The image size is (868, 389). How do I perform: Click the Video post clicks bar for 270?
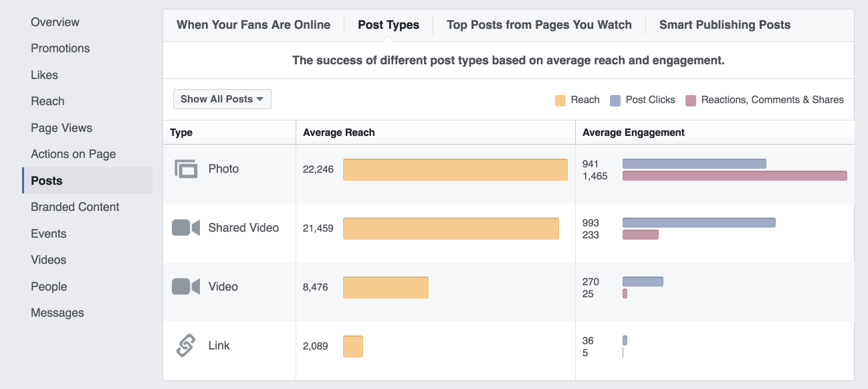pyautogui.click(x=643, y=281)
